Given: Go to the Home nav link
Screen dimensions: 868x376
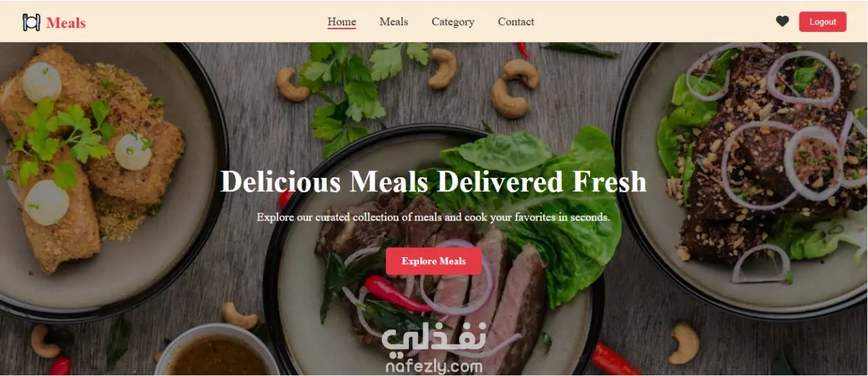Looking at the screenshot, I should pyautogui.click(x=342, y=22).
